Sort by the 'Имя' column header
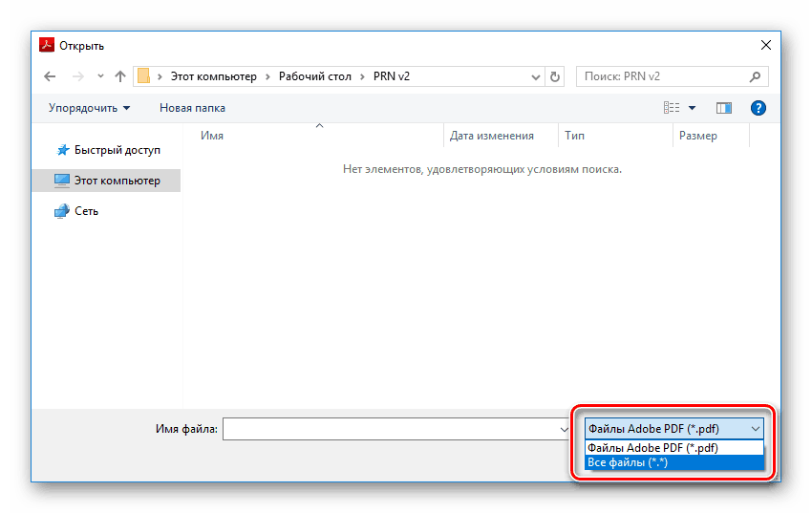Image resolution: width=812 pixels, height=513 pixels. tap(314, 136)
